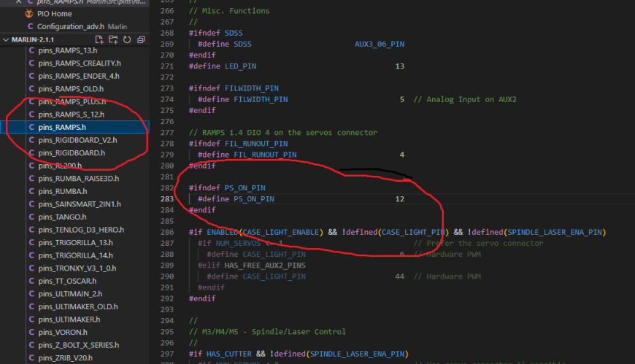Click the PIO Home alien icon
The height and width of the screenshot is (364, 635).
click(x=30, y=14)
